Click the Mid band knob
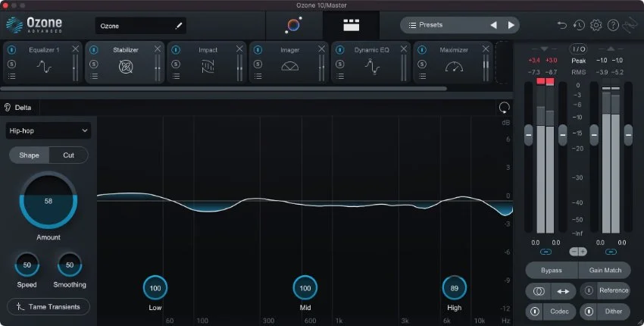 (305, 288)
